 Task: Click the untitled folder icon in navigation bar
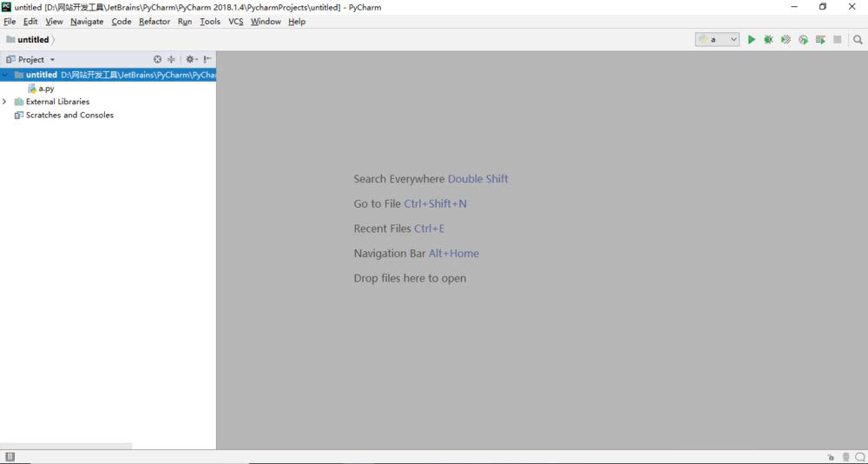tap(10, 39)
